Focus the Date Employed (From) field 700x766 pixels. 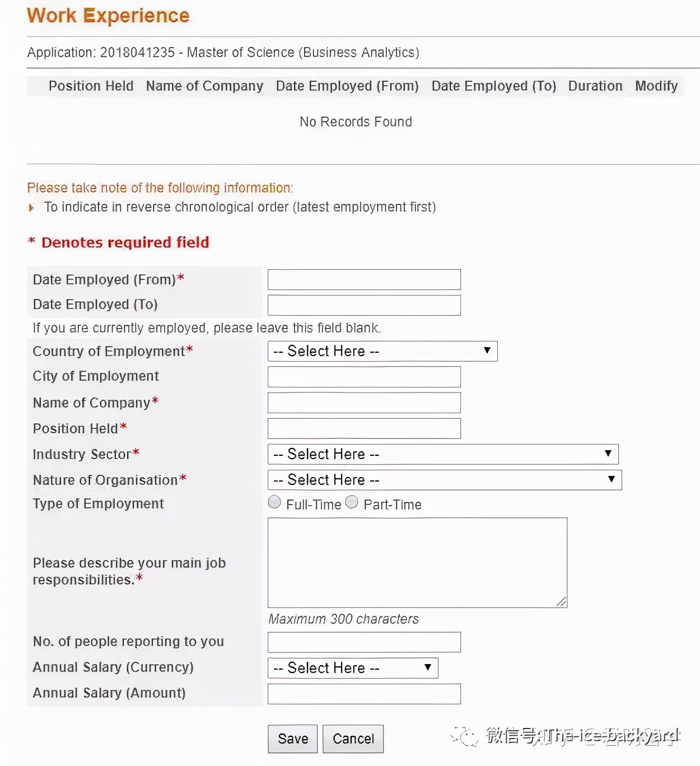coord(364,279)
